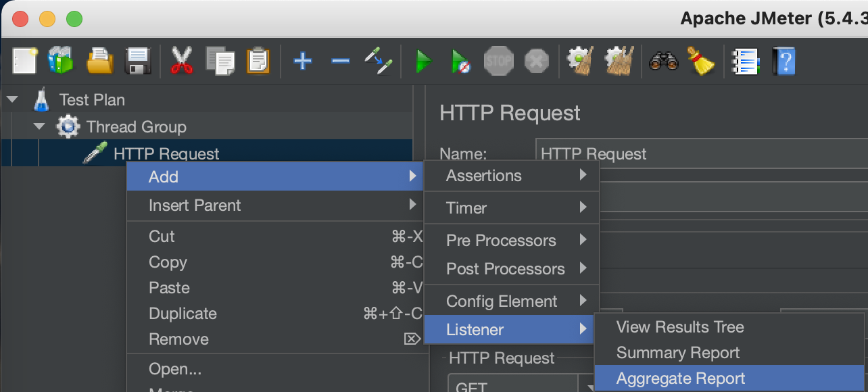Open Help question mark icon
868x392 pixels.
783,62
